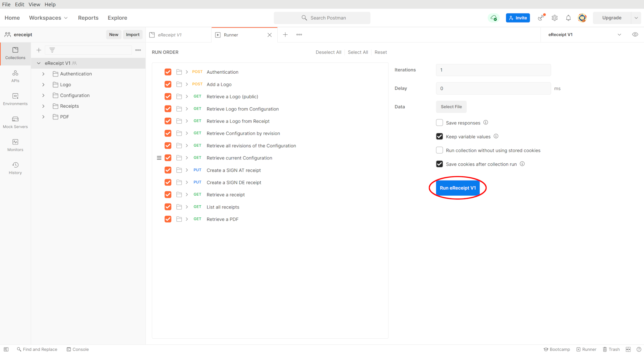Open the APIs sidebar section

(15, 76)
